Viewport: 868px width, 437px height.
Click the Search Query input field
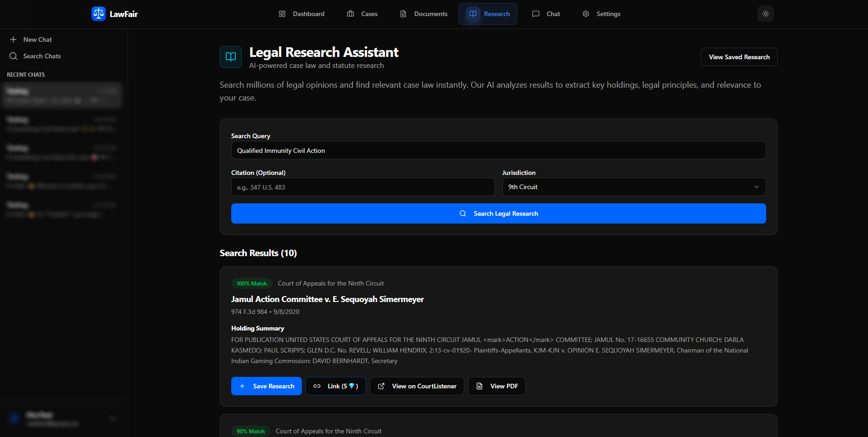coord(498,150)
